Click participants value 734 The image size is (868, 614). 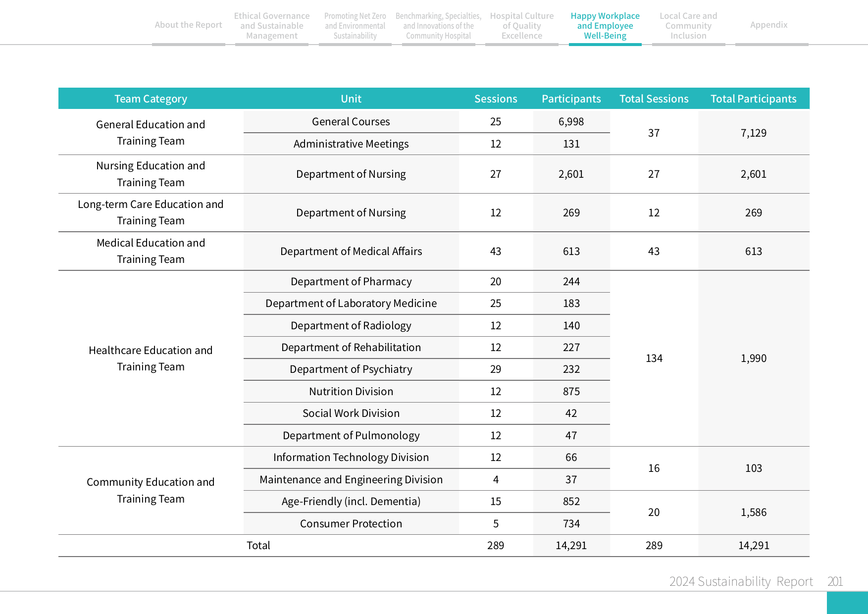(571, 523)
